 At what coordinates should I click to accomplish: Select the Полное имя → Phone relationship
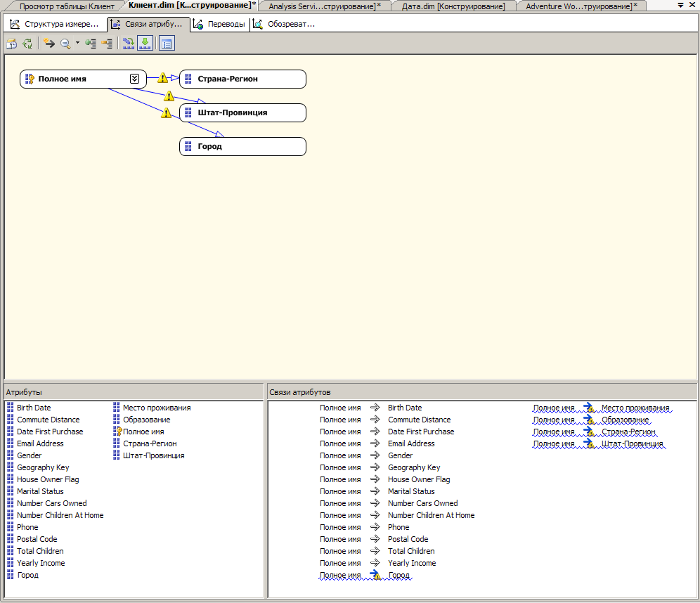pyautogui.click(x=364, y=528)
